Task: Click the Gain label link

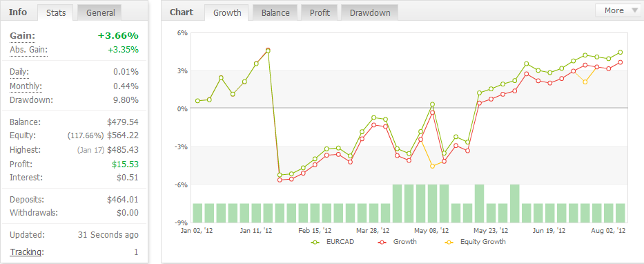Action: 23,36
